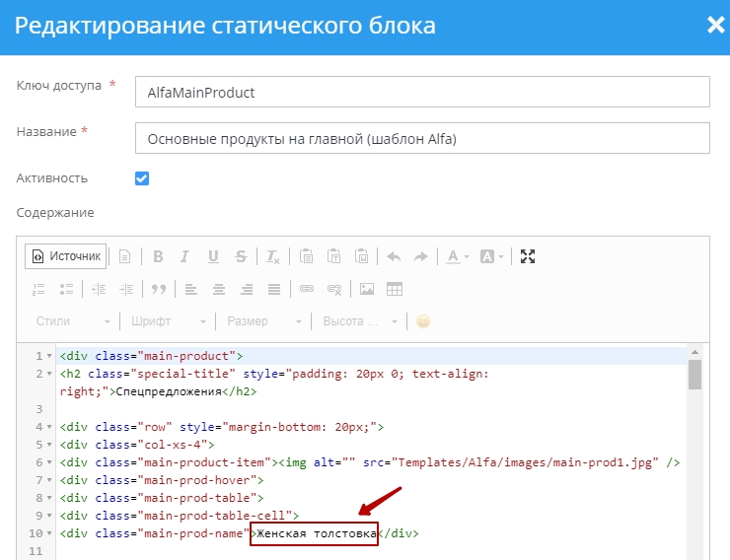Image resolution: width=730 pixels, height=560 pixels.
Task: Click the smiley emoji icon
Action: 423,321
